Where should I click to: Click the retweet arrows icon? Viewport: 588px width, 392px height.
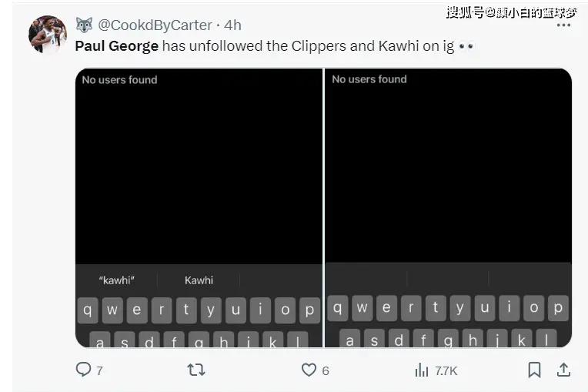(x=195, y=370)
